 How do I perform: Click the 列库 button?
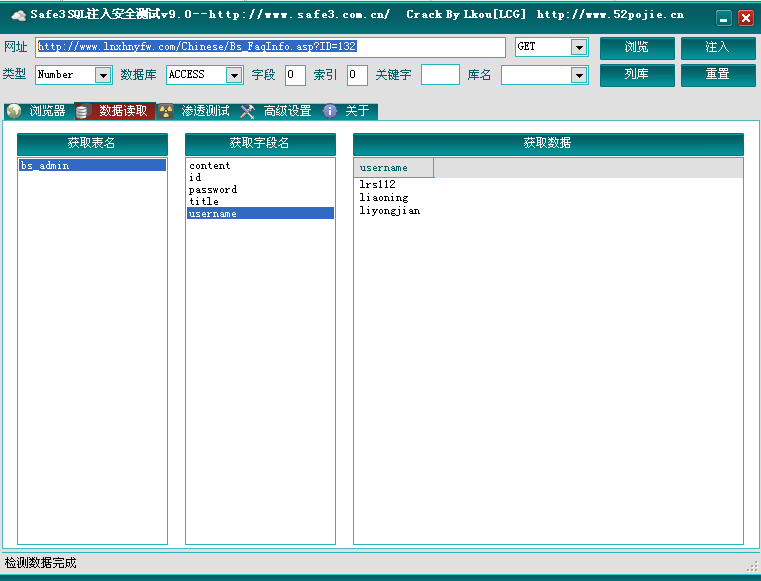point(637,75)
